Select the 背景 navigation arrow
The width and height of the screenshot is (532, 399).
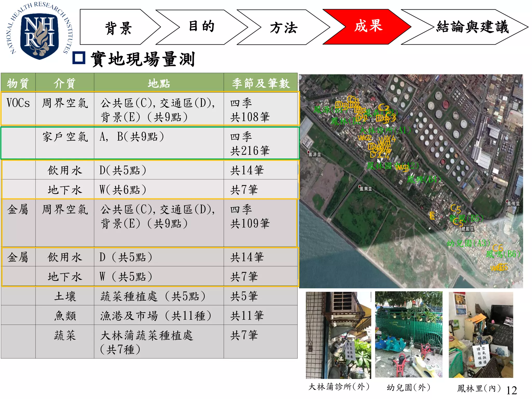coord(120,27)
